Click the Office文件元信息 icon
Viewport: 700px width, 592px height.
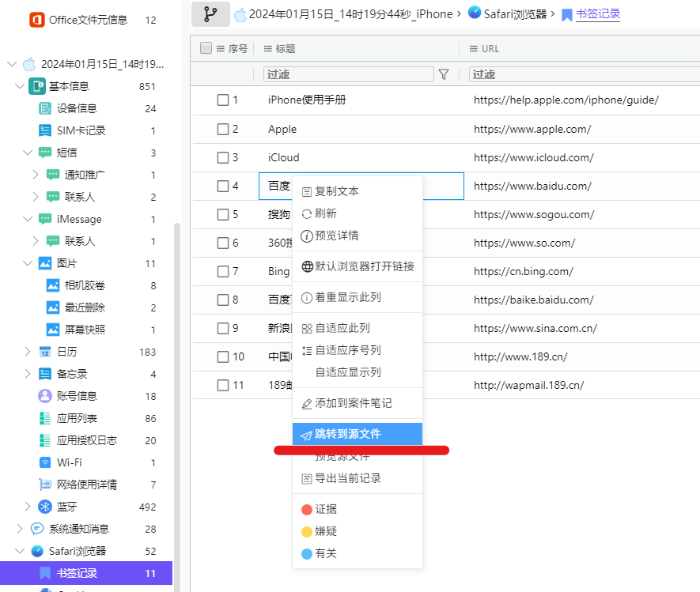(x=37, y=20)
